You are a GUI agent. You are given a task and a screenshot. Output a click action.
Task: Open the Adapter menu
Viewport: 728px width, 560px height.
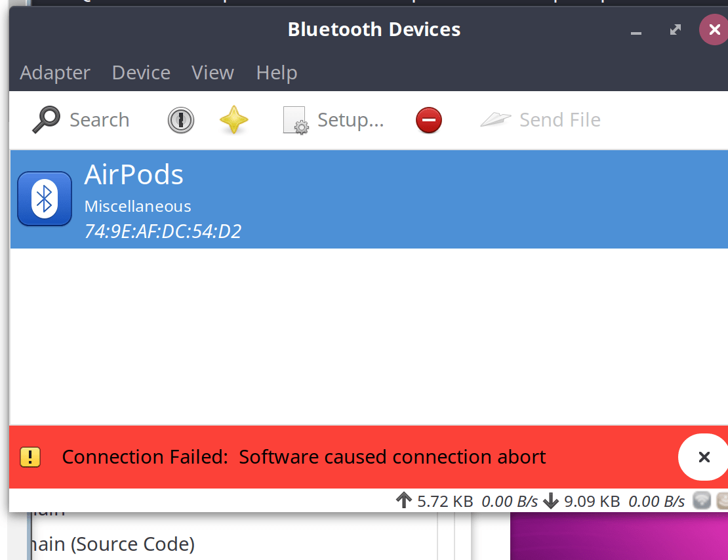(x=55, y=73)
